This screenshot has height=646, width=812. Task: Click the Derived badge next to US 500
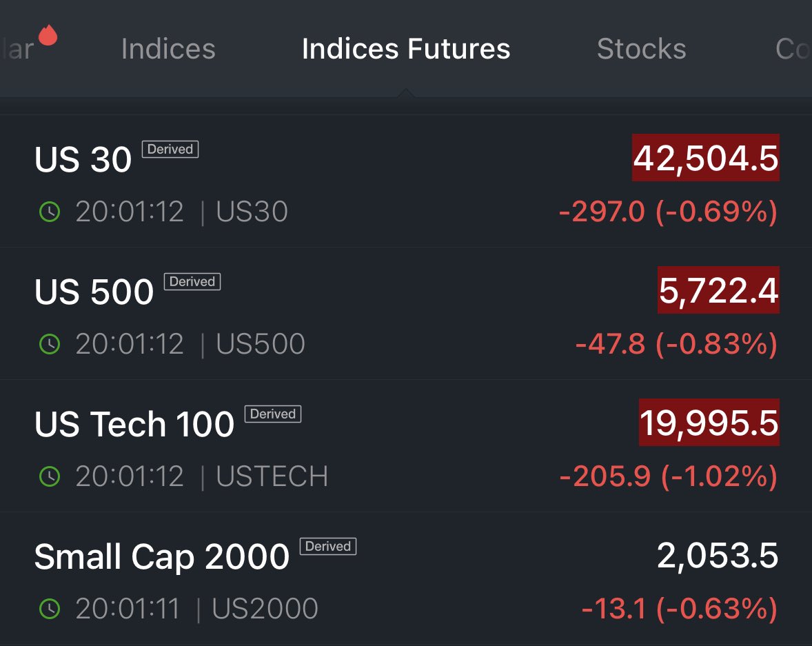(x=192, y=281)
